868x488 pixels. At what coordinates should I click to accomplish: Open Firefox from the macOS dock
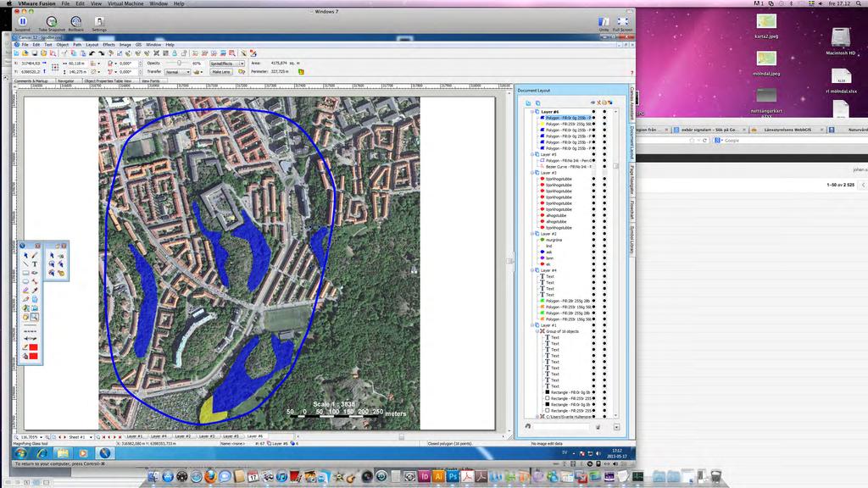(x=210, y=476)
